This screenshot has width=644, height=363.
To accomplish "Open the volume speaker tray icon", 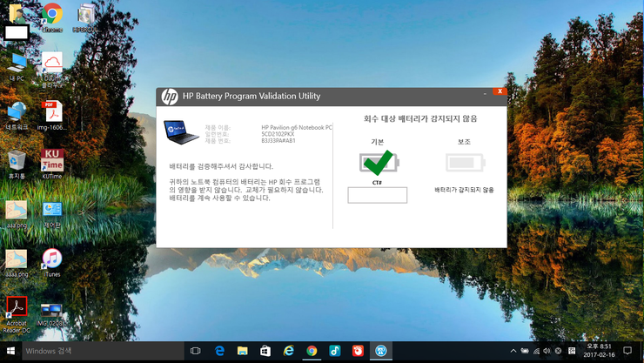I will click(x=547, y=351).
